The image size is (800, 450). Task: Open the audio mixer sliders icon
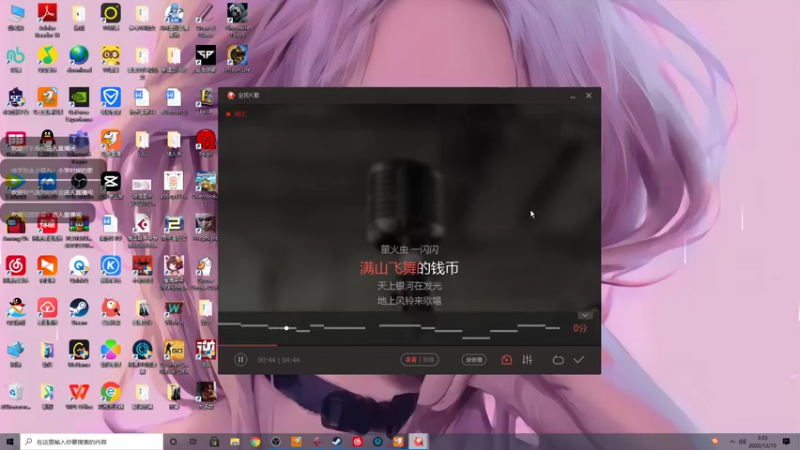click(527, 360)
